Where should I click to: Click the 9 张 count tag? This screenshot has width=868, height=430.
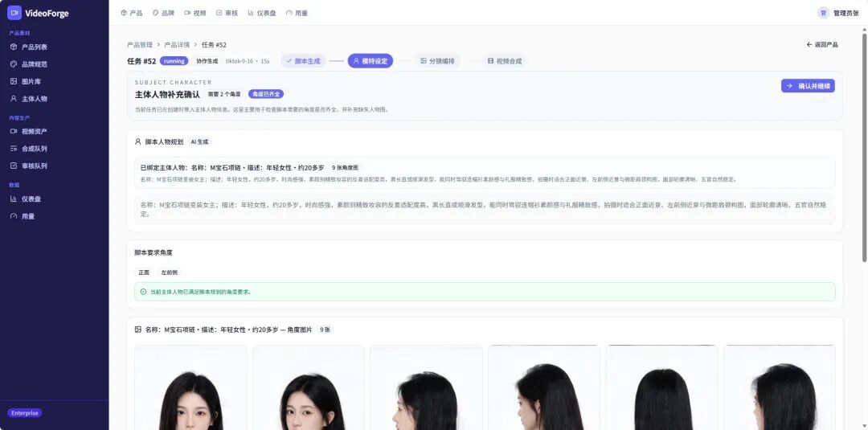(325, 330)
